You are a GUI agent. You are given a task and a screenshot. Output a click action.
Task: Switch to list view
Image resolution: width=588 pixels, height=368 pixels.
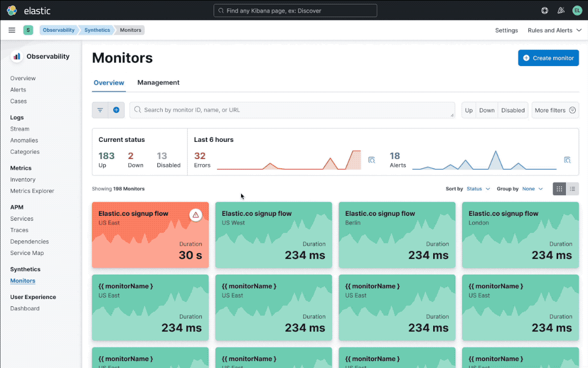(x=572, y=189)
